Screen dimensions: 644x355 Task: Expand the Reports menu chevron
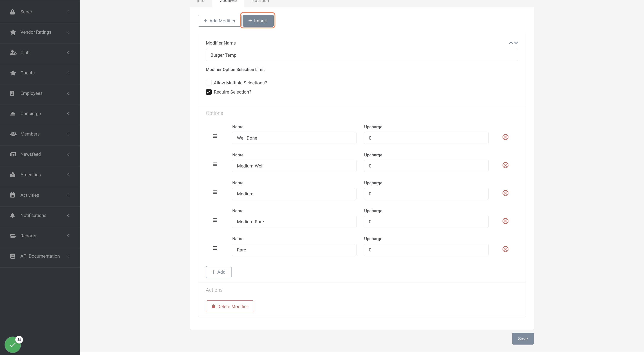(68, 236)
